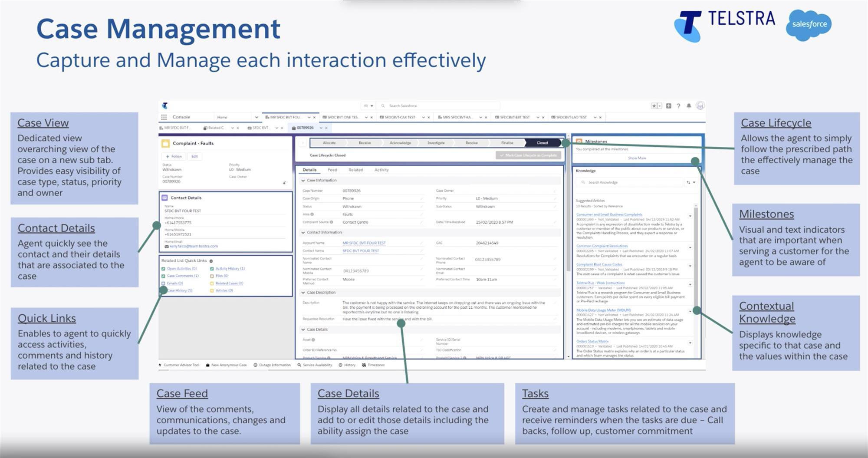Switch to the Related tab
Screen dimensions: 868x458
(355, 170)
